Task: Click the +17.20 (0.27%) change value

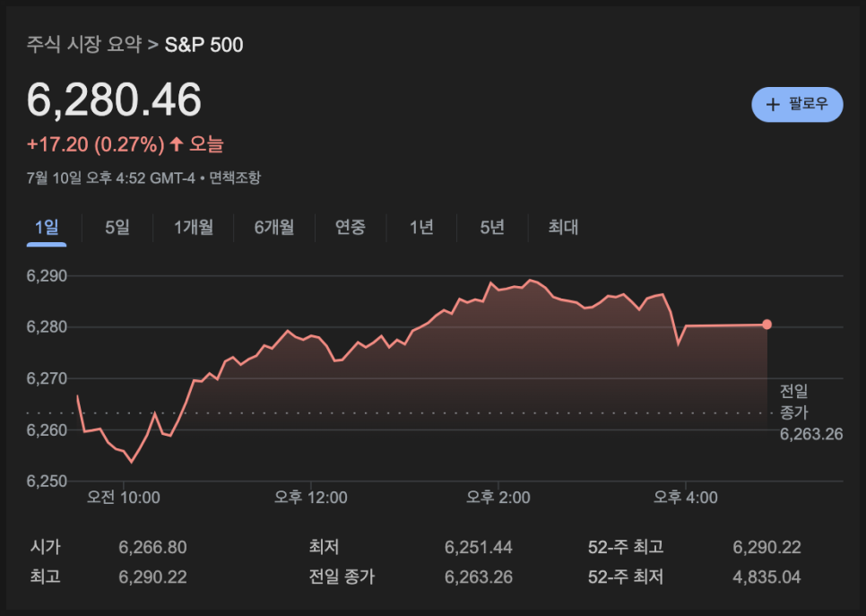Action: click(96, 144)
